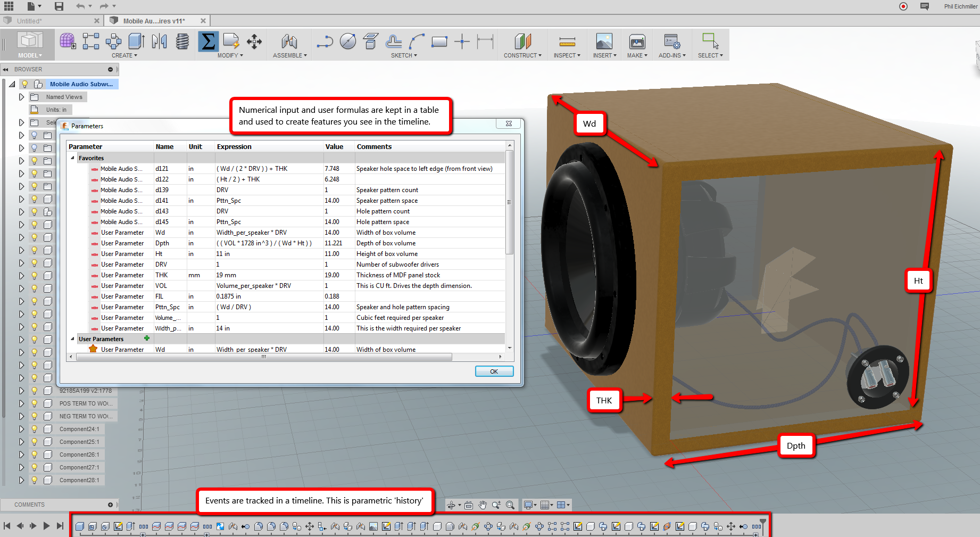Open the SKETCH dropdown menu
The image size is (980, 537).
coord(404,55)
